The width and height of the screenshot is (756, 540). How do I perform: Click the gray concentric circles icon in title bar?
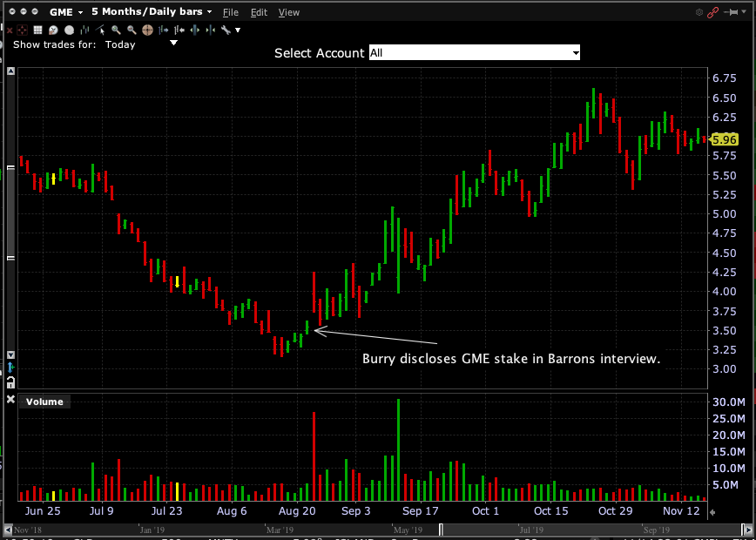699,12
